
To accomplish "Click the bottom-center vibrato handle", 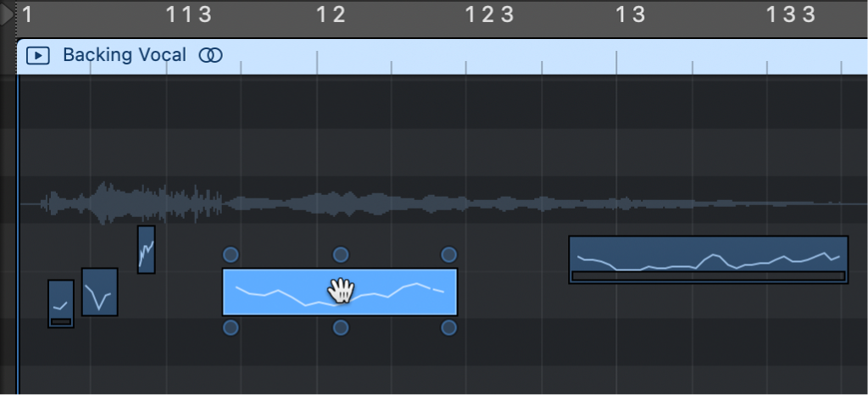I will point(340,328).
